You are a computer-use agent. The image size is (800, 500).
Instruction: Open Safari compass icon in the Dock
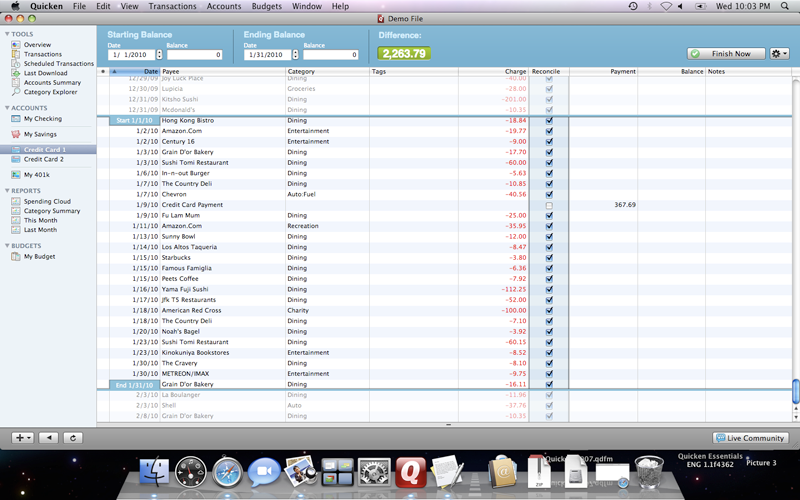tap(227, 472)
